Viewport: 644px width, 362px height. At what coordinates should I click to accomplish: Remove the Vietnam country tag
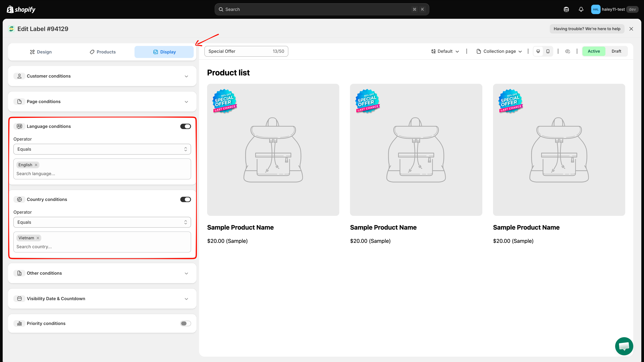[x=38, y=238]
